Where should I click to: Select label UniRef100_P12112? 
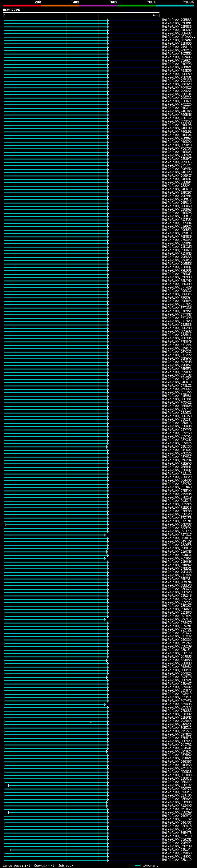[177, 474]
